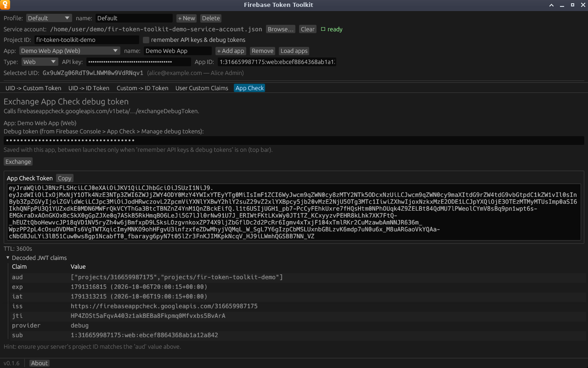Click the v0.1.6 version label
588x368 pixels.
click(x=11, y=363)
